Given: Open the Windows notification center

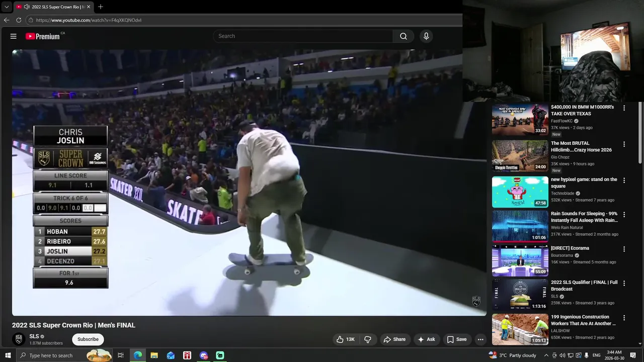Looking at the screenshot, I should coord(633,355).
